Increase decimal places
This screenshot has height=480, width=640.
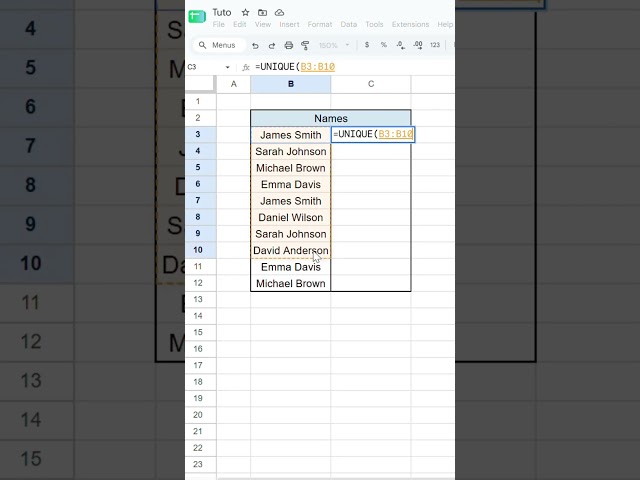coord(418,45)
